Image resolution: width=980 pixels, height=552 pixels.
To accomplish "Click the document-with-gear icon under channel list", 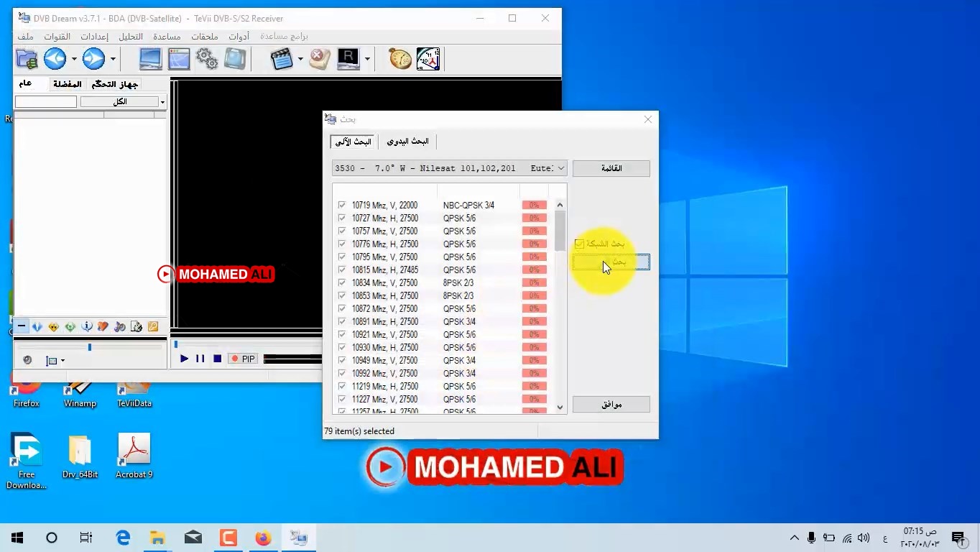I will click(x=137, y=326).
